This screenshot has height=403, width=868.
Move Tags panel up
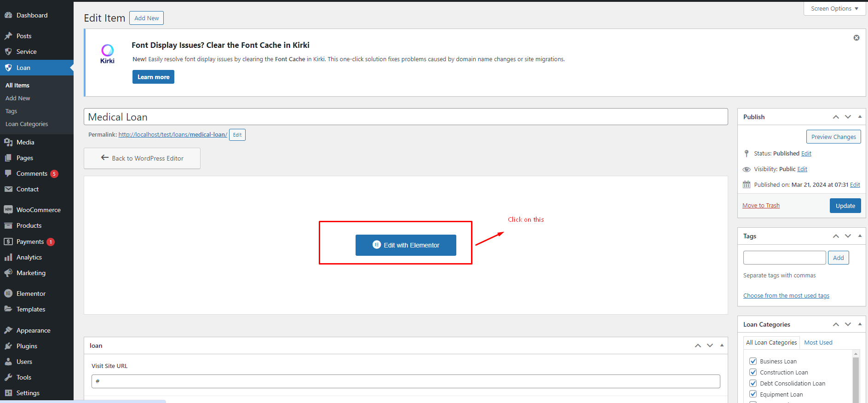pos(836,236)
